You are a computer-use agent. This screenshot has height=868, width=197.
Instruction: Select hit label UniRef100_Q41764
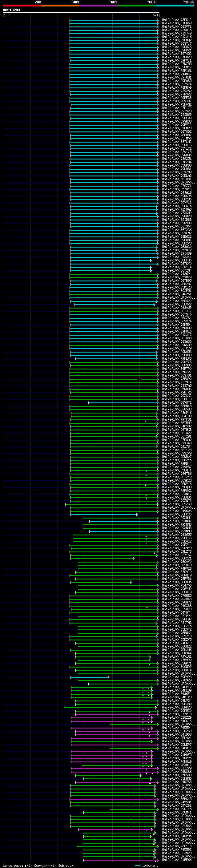point(177,447)
